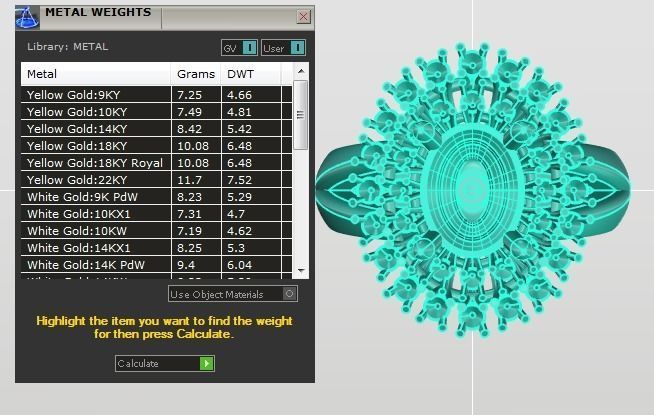The width and height of the screenshot is (654, 415).
Task: Click the 7.49 grams value
Action: click(189, 112)
